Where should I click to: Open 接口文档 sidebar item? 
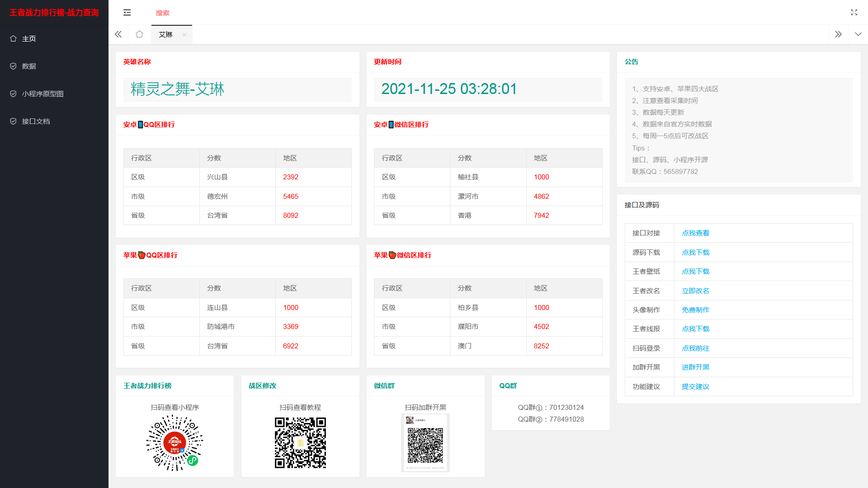pyautogui.click(x=36, y=122)
